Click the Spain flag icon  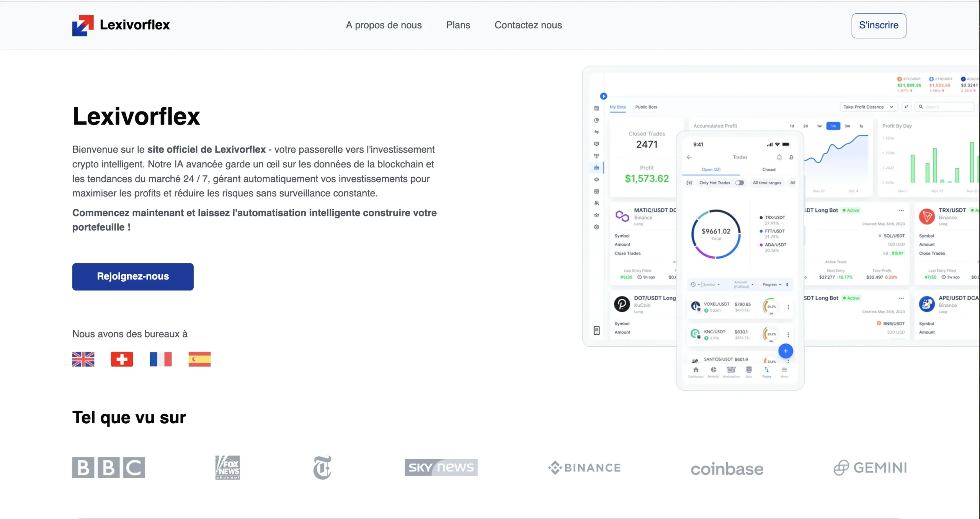tap(199, 359)
